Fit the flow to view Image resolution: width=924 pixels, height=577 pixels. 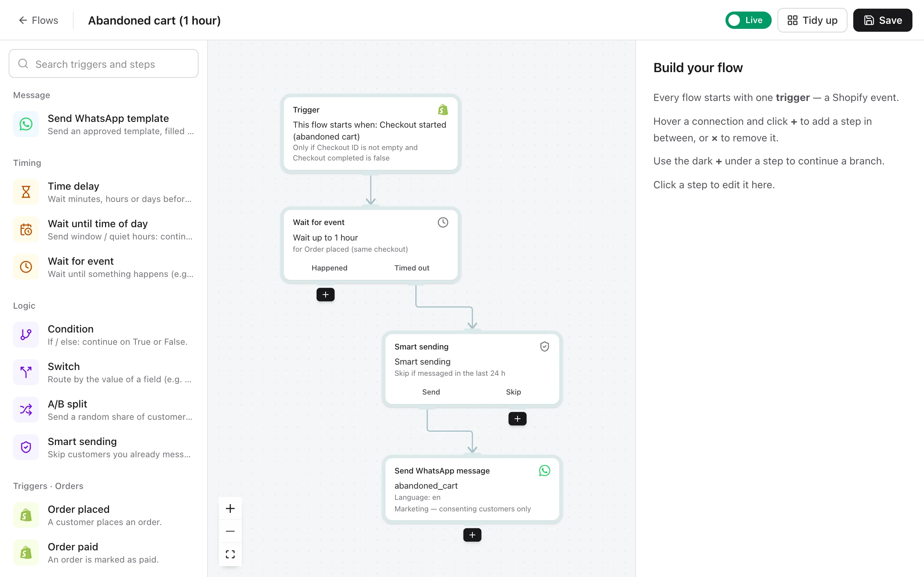pos(230,554)
